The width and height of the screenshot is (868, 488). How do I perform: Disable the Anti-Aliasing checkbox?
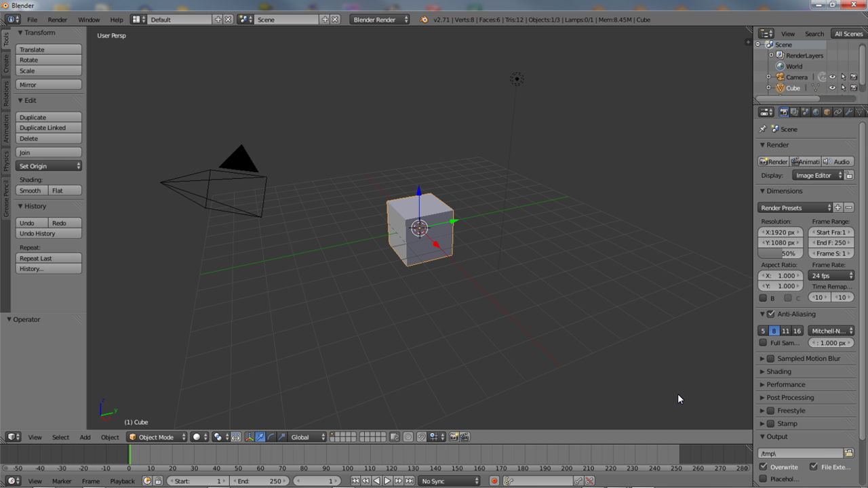(770, 314)
